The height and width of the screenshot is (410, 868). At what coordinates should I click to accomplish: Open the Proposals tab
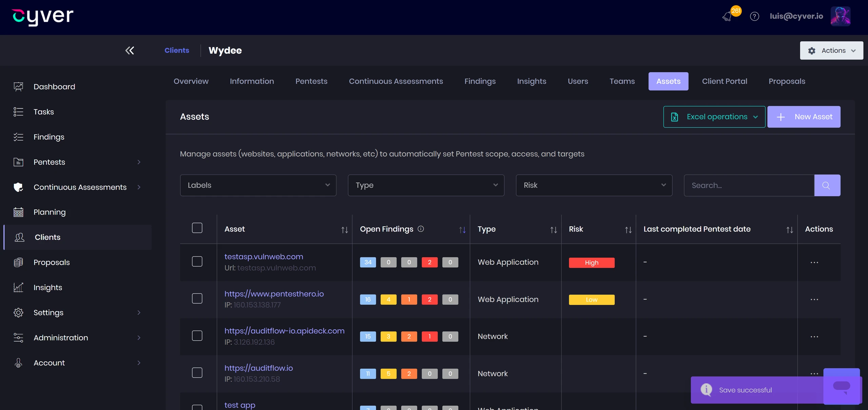point(787,81)
